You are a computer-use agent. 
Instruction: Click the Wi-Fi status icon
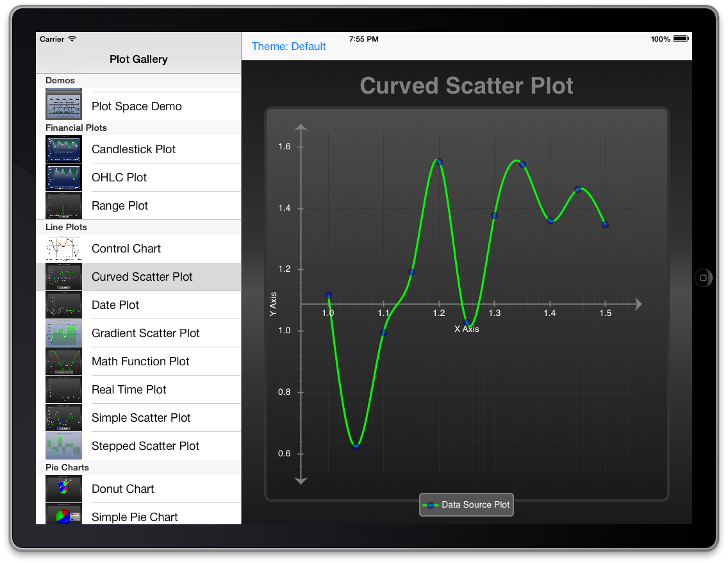click(72, 39)
